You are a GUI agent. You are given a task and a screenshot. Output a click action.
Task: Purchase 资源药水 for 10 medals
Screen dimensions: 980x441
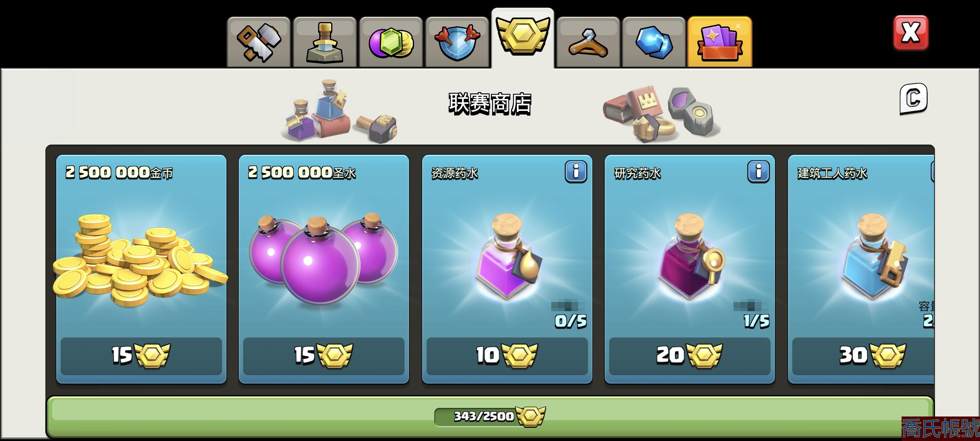point(507,356)
